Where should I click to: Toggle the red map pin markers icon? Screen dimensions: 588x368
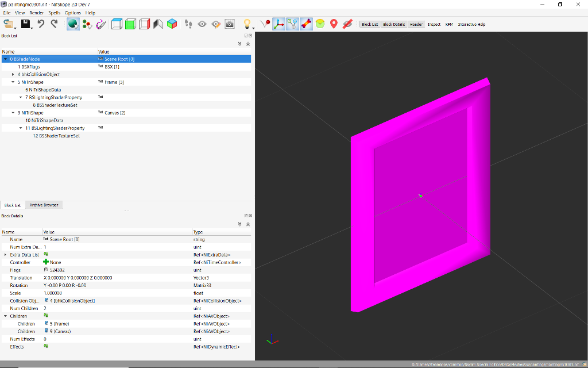pyautogui.click(x=334, y=24)
